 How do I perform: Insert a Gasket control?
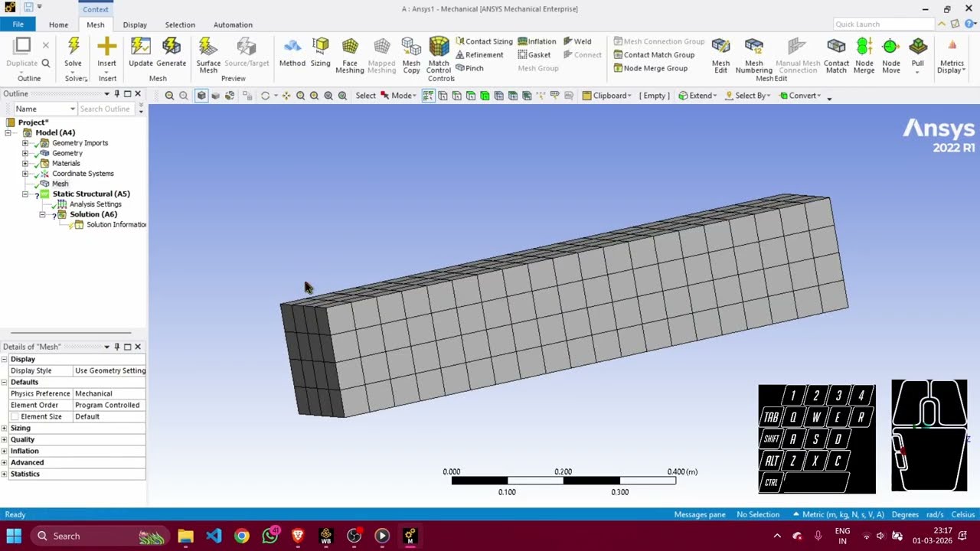534,55
